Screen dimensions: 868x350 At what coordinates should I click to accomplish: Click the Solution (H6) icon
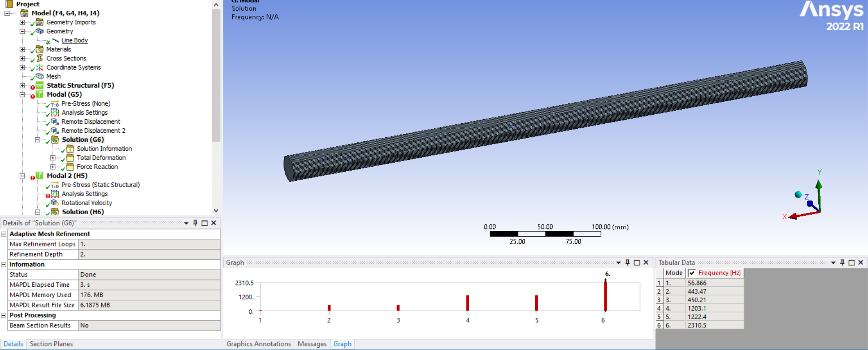pyautogui.click(x=55, y=212)
